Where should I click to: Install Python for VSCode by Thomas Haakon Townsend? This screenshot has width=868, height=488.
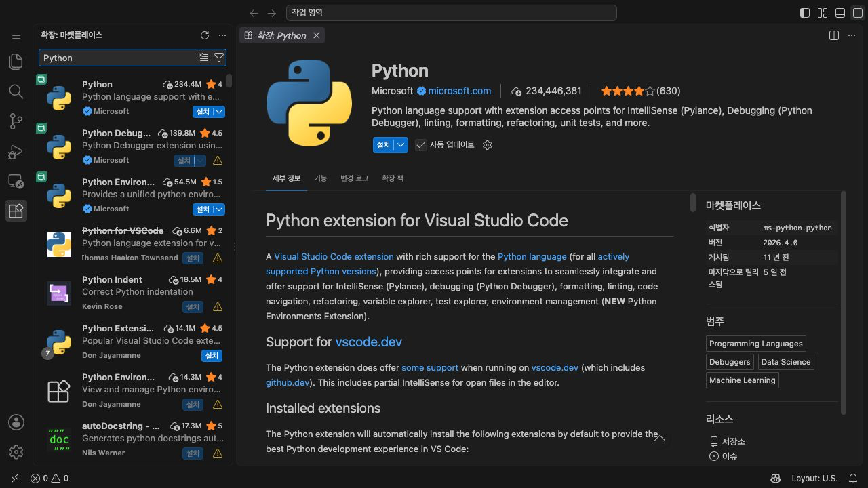pyautogui.click(x=193, y=258)
